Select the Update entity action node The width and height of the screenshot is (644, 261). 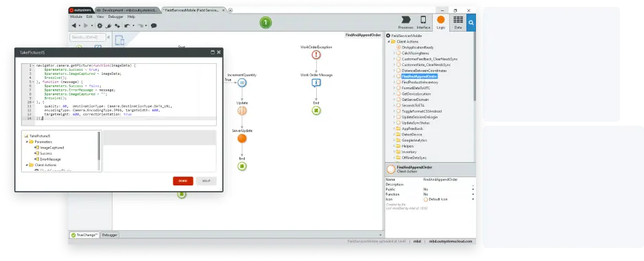coord(242,111)
